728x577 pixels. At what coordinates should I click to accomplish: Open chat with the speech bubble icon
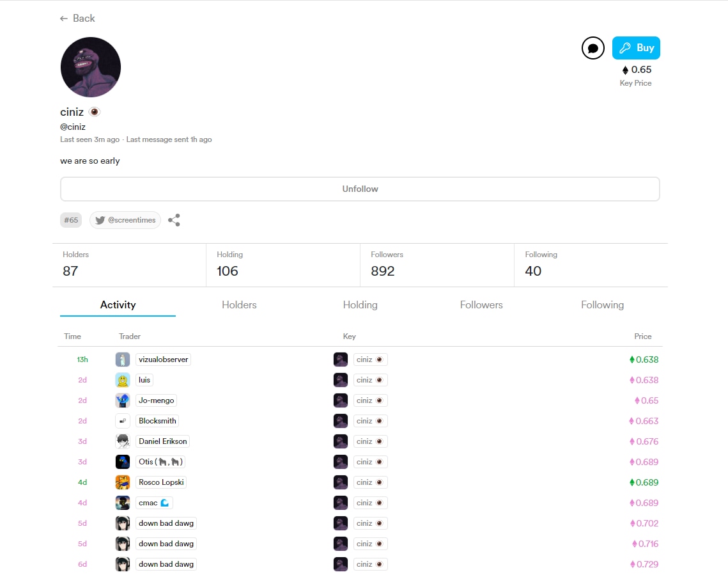point(592,48)
